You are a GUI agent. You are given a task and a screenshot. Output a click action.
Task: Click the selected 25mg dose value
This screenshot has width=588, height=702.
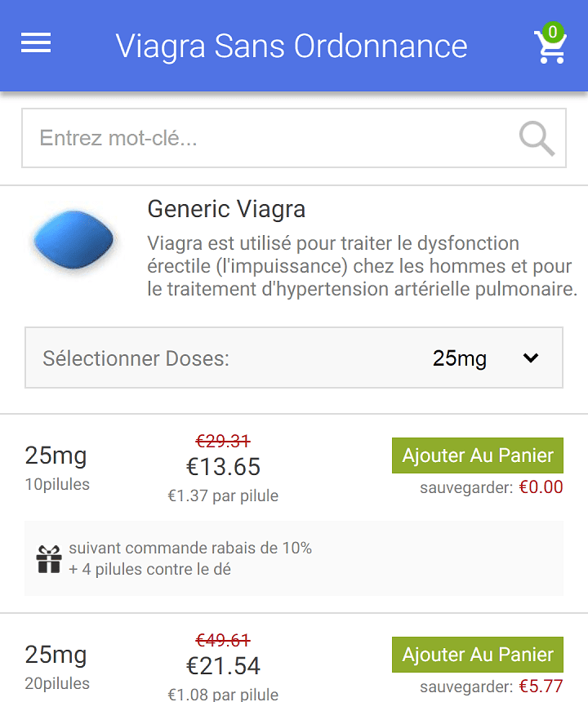(459, 358)
